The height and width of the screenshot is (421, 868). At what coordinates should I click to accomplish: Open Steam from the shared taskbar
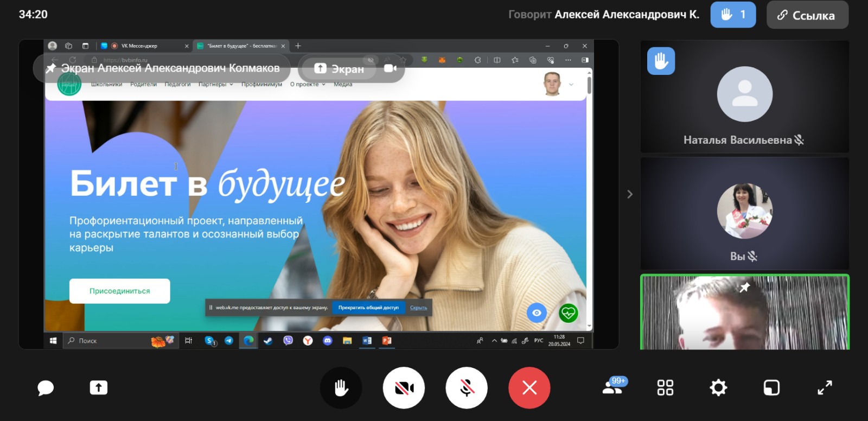pos(268,341)
